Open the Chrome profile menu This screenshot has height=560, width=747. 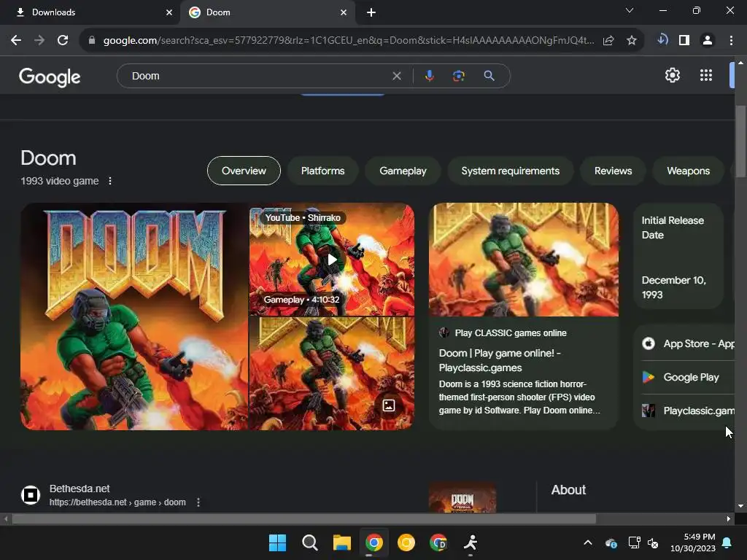[708, 41]
